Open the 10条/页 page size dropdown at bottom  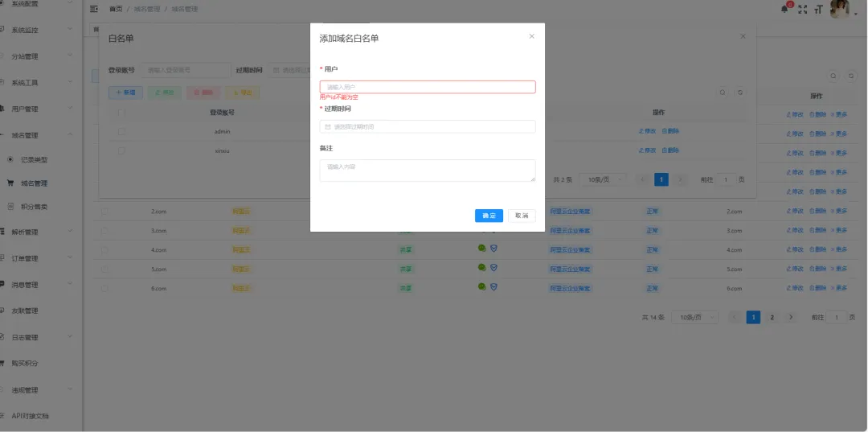694,318
